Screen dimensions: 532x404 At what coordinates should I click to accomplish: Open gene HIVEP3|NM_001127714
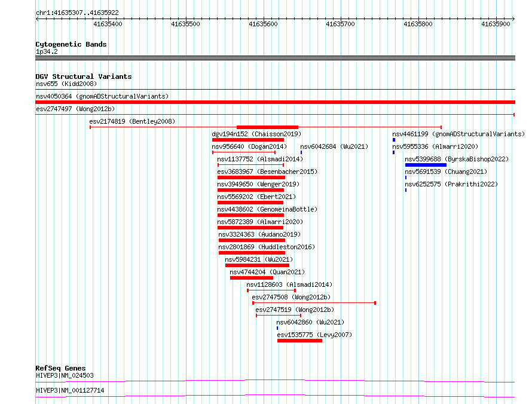(70, 390)
